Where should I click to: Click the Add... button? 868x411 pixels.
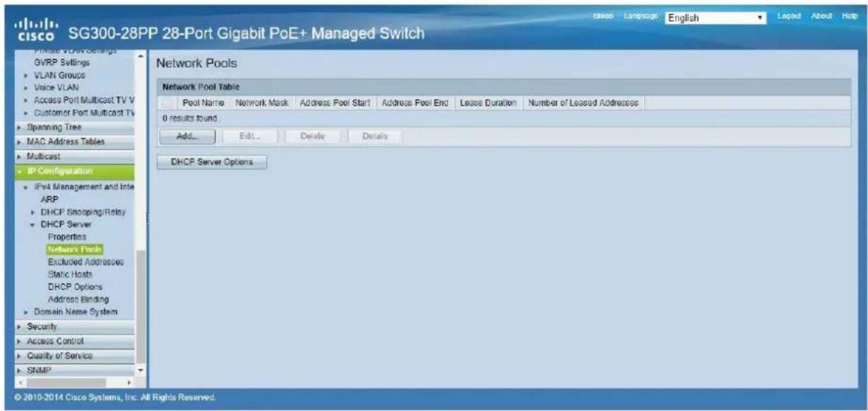(186, 136)
